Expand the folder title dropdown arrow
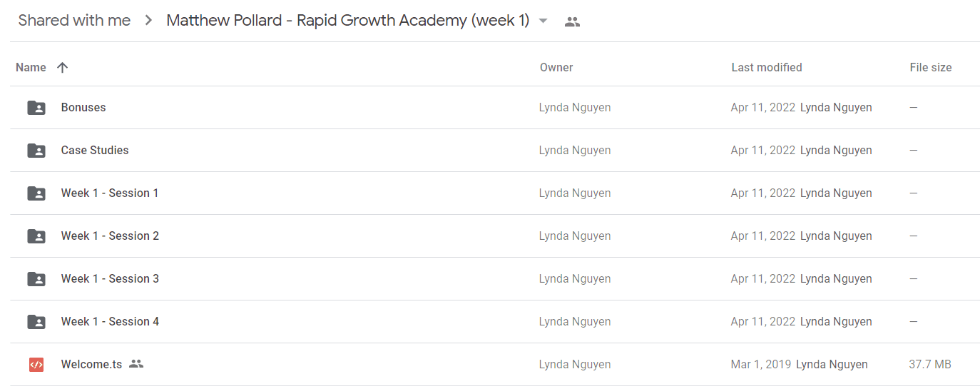The height and width of the screenshot is (389, 980). click(543, 21)
